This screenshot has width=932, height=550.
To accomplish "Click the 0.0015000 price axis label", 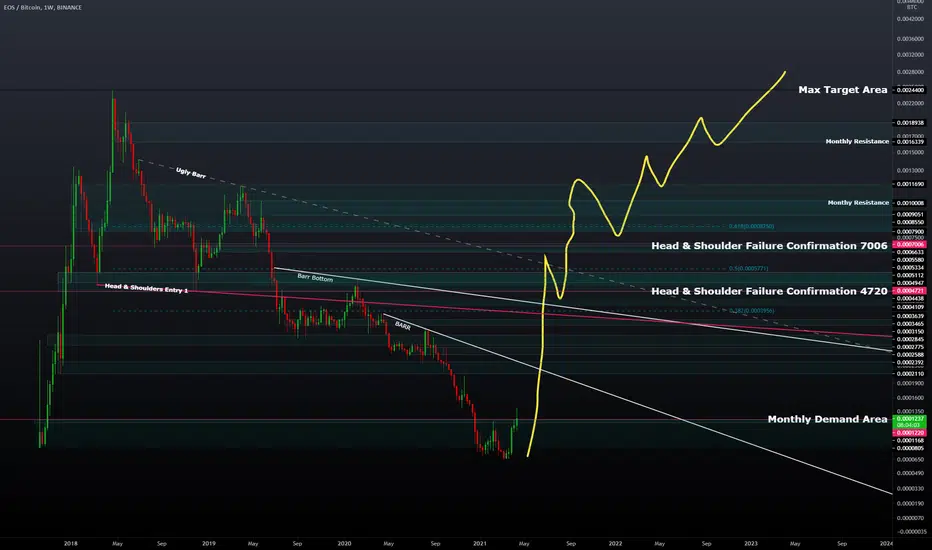I will 910,153.
